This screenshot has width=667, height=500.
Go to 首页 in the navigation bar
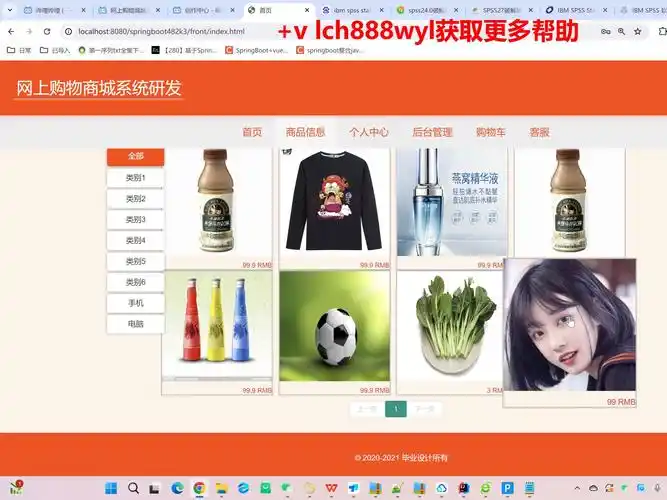(252, 132)
